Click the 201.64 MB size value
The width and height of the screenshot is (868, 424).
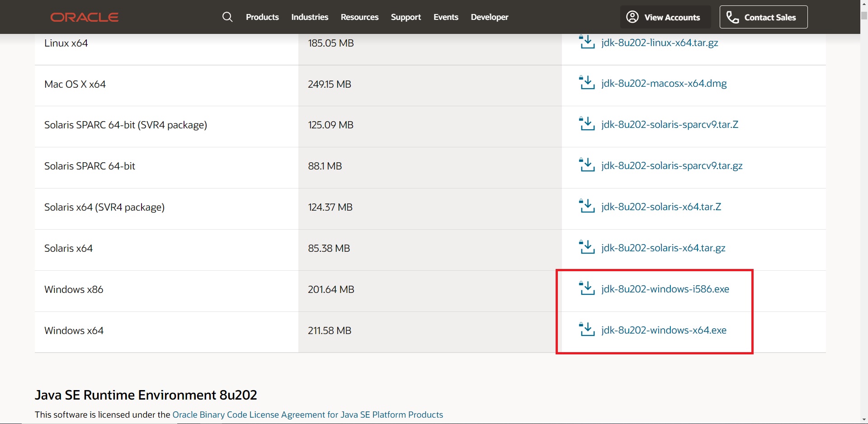click(x=331, y=290)
